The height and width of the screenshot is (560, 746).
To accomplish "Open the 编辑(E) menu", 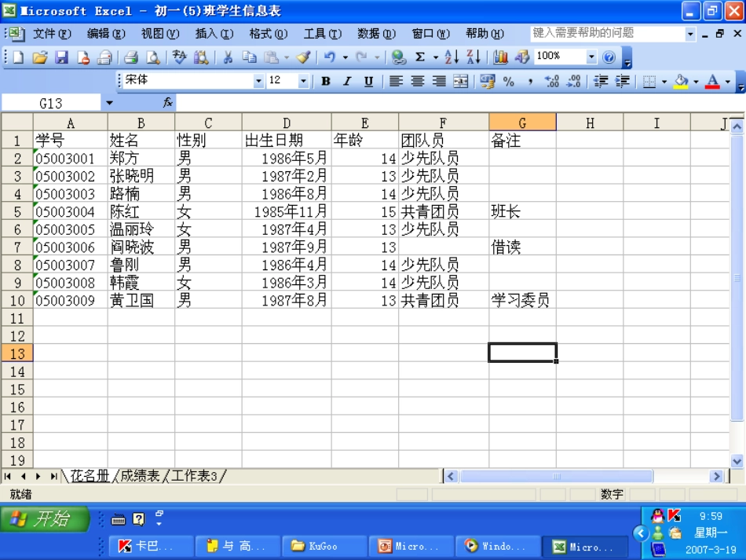I will pyautogui.click(x=106, y=34).
